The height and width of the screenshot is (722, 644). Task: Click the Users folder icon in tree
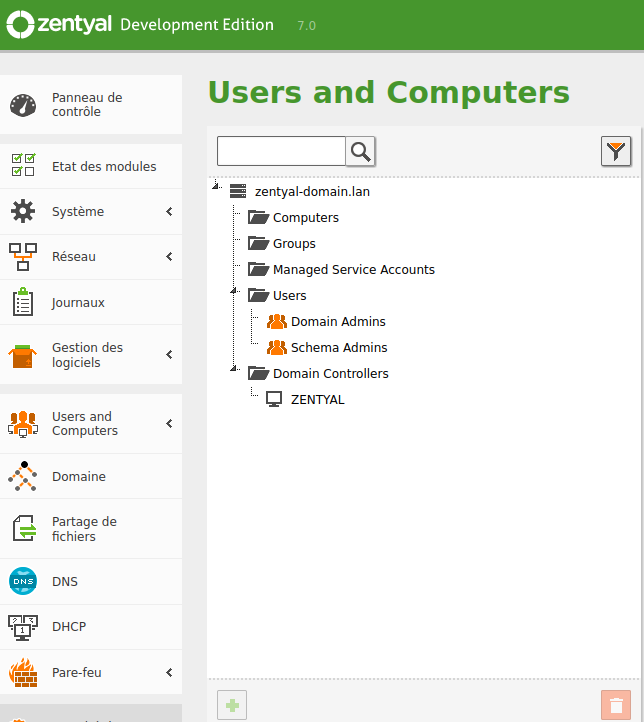click(x=258, y=295)
